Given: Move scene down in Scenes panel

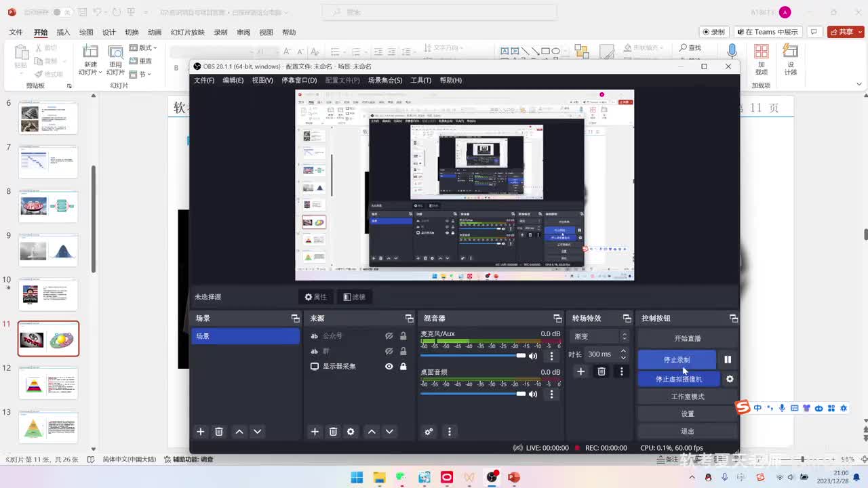Looking at the screenshot, I should click(257, 432).
